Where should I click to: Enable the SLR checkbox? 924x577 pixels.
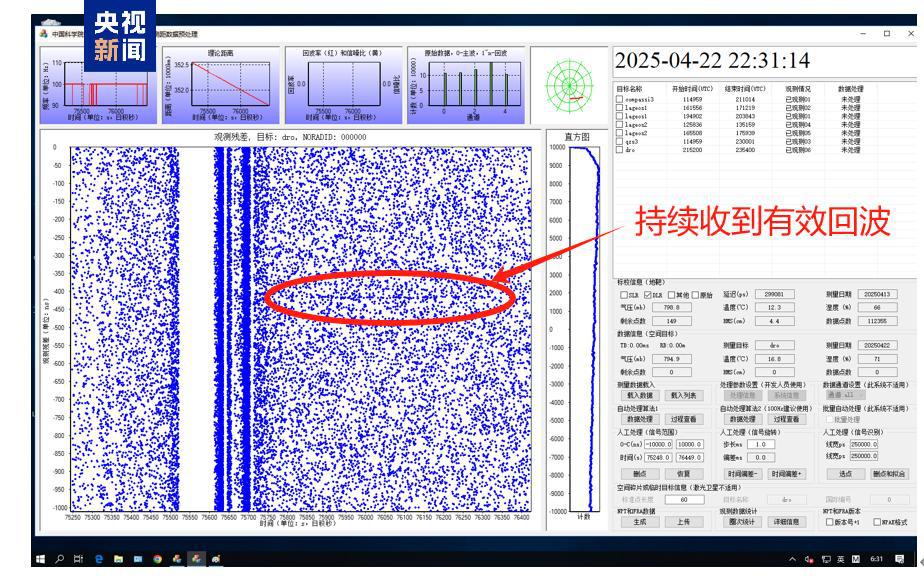point(623,295)
